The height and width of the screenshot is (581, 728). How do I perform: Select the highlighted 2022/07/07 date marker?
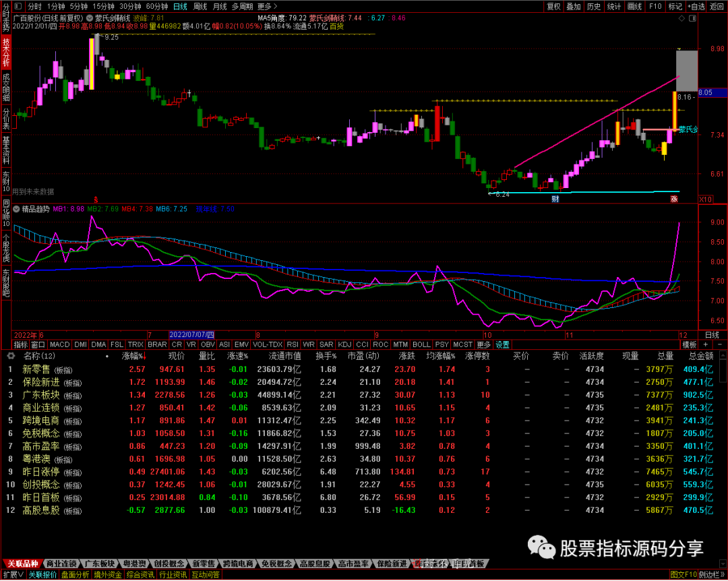[x=191, y=335]
